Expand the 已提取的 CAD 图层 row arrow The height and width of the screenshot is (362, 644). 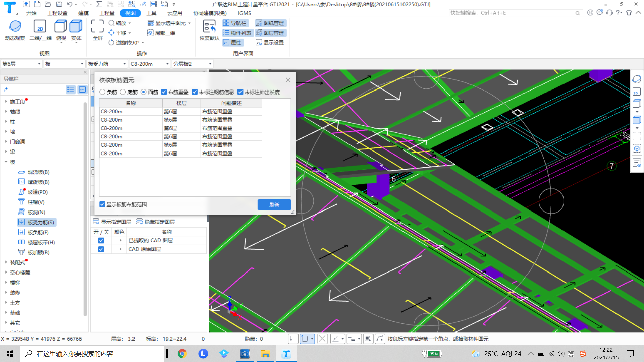[120, 240]
